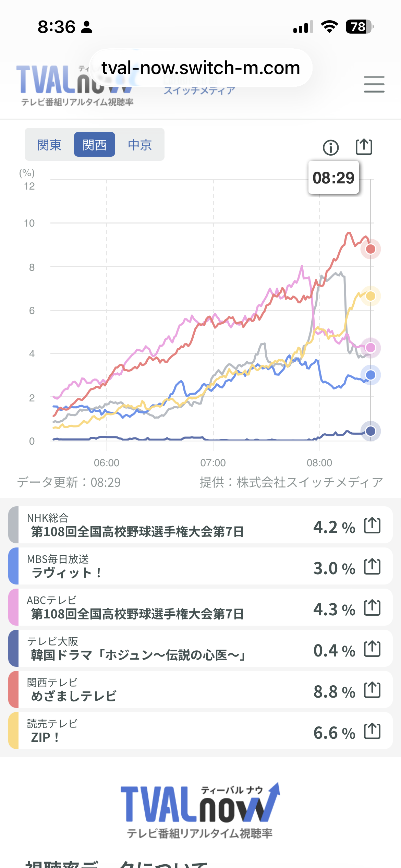
Task: Share the テレビ大阪 rating row
Action: 372,649
